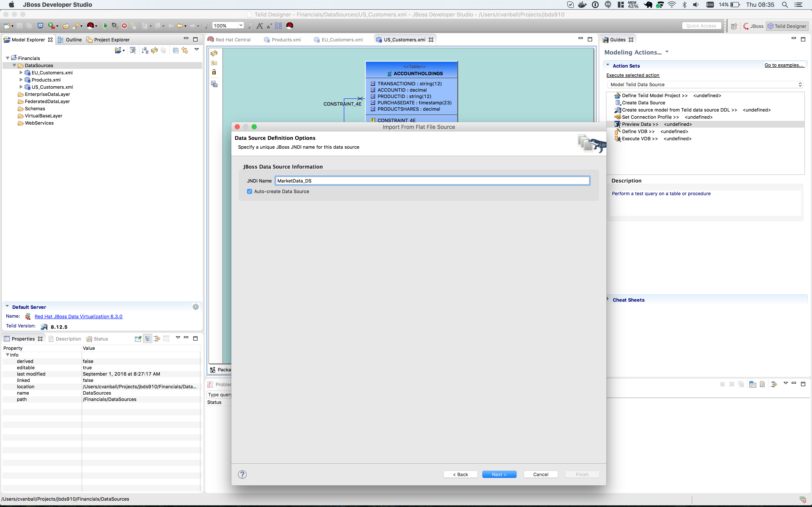Toggle Show Categories in Properties view
This screenshot has width=812, height=507.
148,339
